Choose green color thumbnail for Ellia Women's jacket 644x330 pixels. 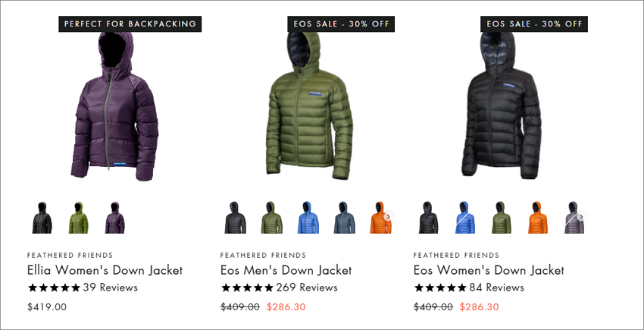(78, 218)
